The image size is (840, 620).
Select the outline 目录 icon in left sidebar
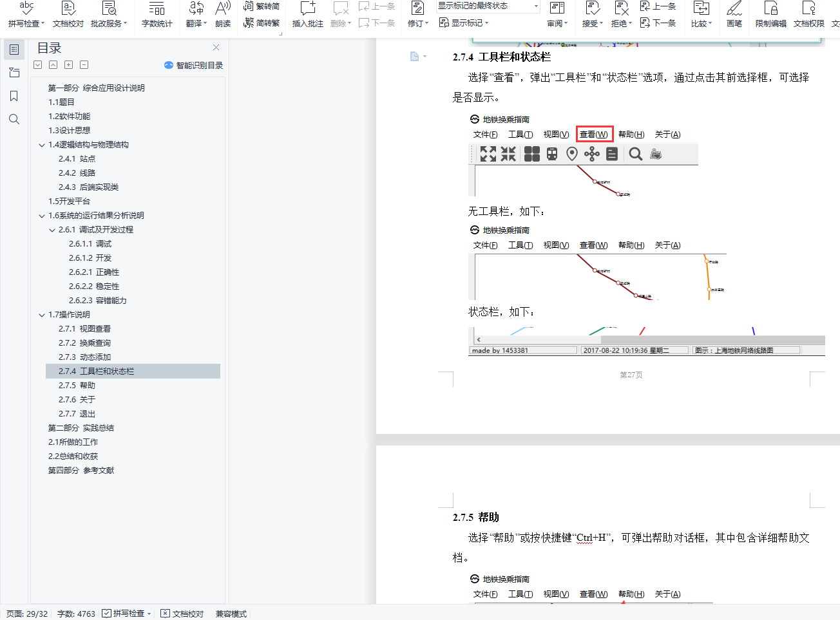click(14, 50)
